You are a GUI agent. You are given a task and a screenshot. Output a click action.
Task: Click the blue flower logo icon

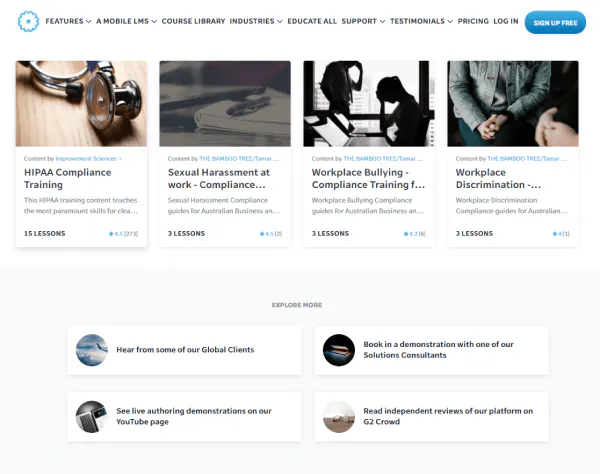(x=28, y=21)
